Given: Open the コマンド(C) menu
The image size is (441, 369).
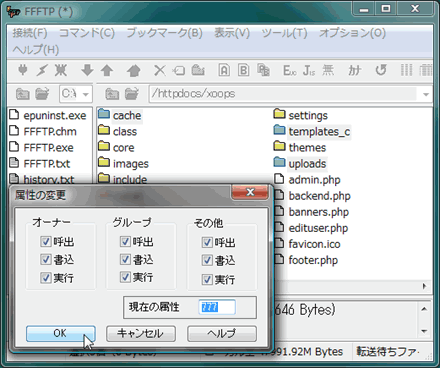Looking at the screenshot, I should pyautogui.click(x=87, y=33).
